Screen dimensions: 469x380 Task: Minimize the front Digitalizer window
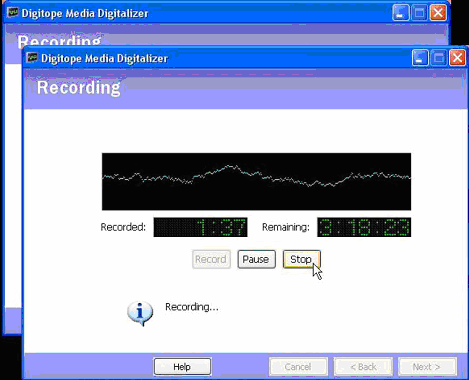click(420, 58)
